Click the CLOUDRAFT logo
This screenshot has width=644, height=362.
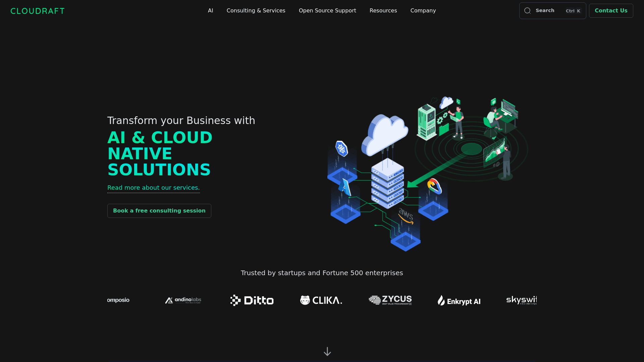(x=37, y=11)
